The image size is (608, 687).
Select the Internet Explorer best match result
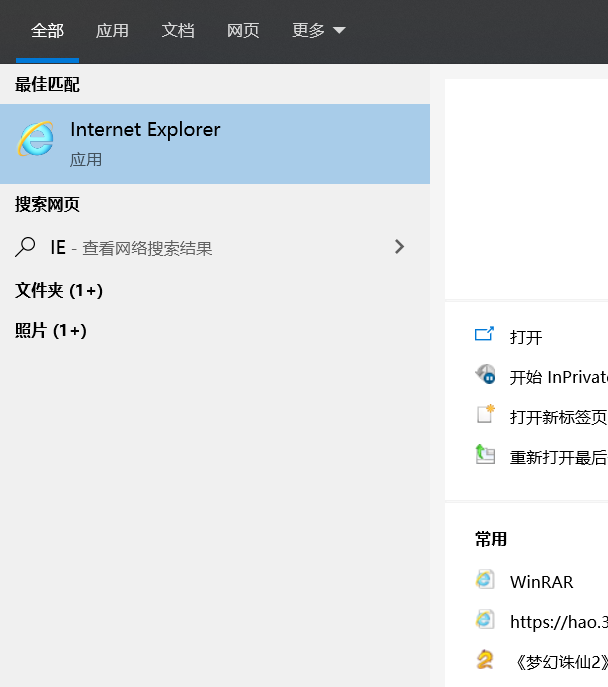click(215, 143)
